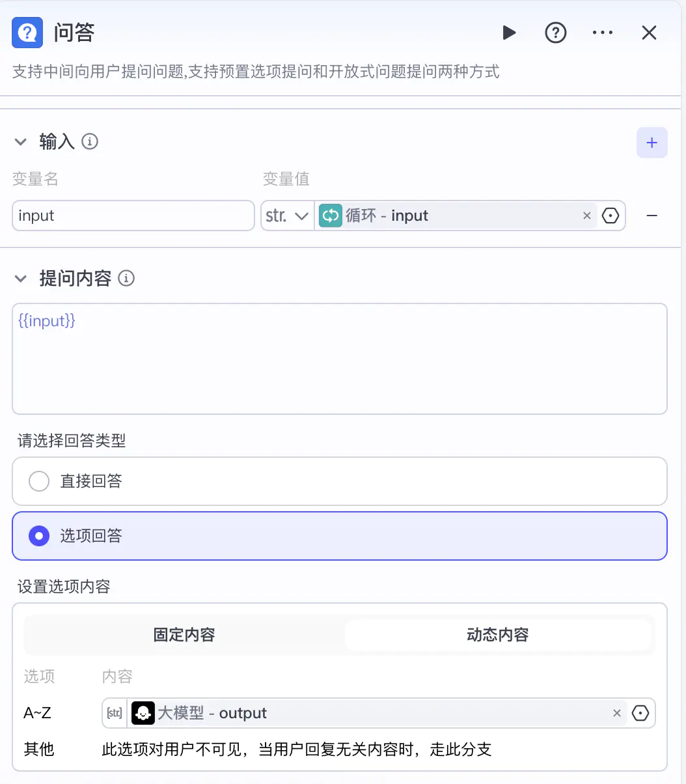Remove the input variable row with minus
Viewport: 686px width, 784px height.
pyautogui.click(x=652, y=216)
